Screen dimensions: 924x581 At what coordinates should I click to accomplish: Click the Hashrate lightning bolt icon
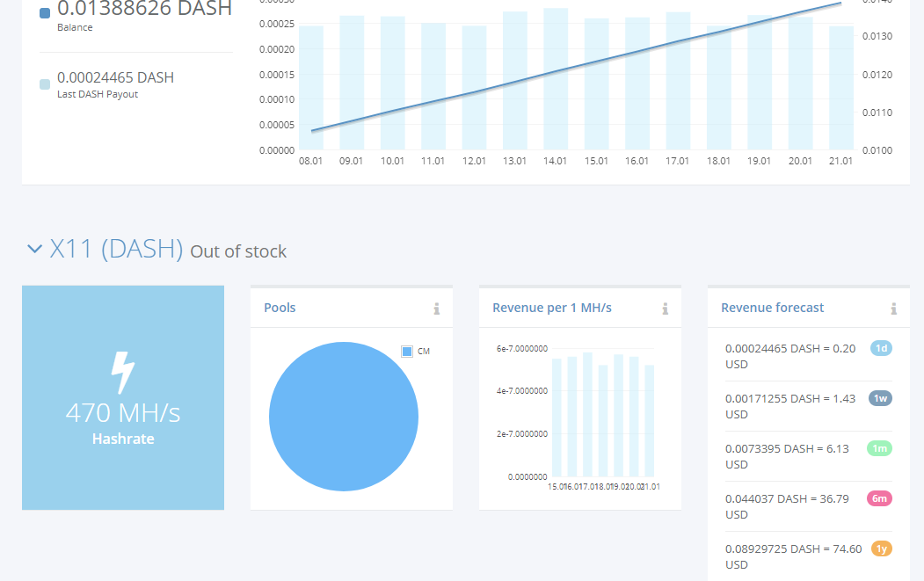pyautogui.click(x=123, y=373)
